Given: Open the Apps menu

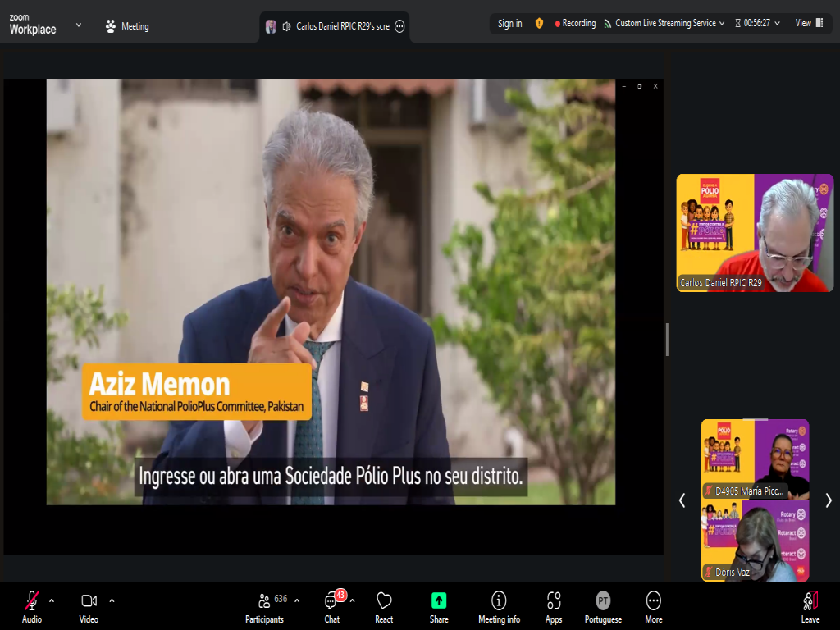Looking at the screenshot, I should tap(554, 605).
